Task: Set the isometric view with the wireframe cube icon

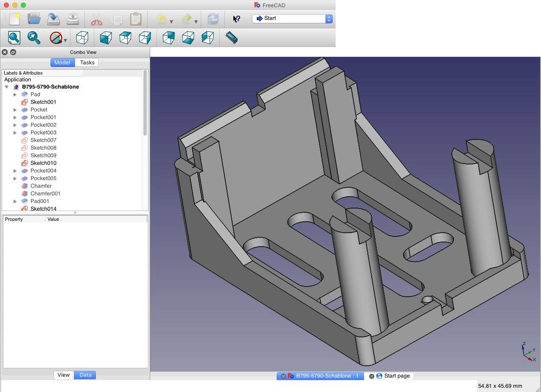Action: [82, 38]
